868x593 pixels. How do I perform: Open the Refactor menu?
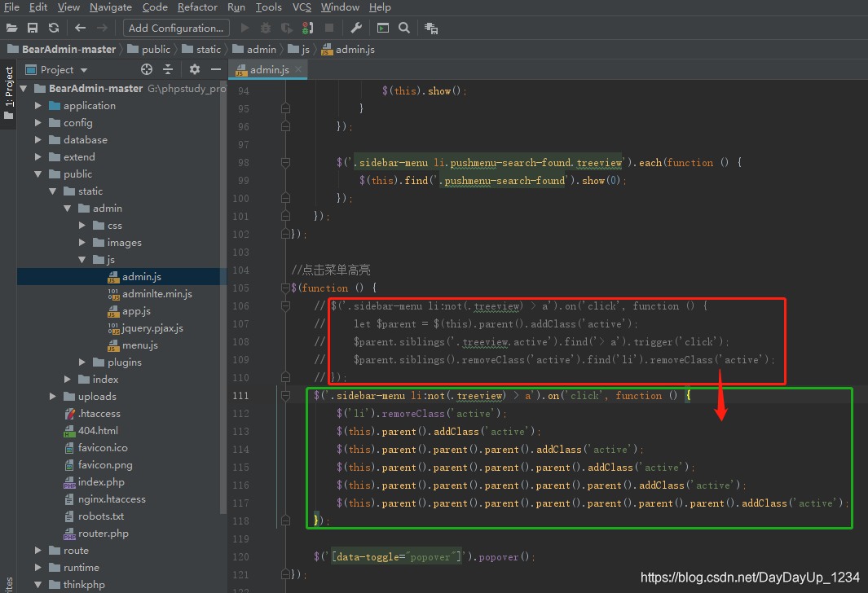pos(197,7)
